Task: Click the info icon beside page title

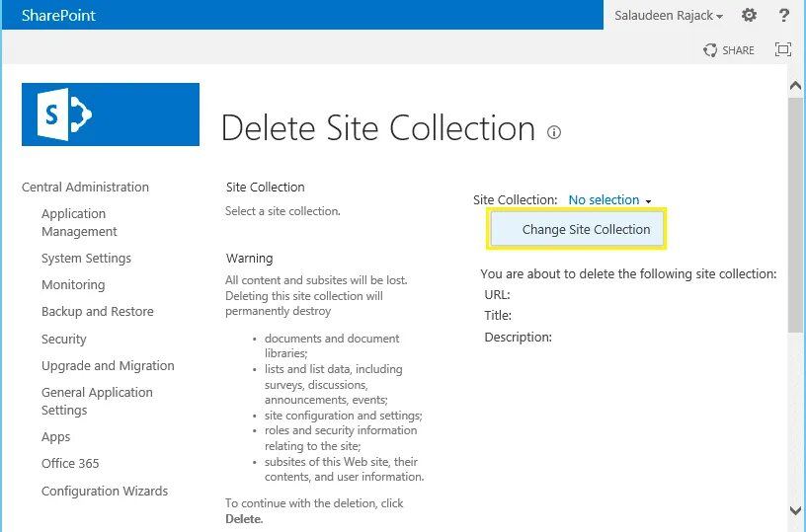Action: (553, 132)
